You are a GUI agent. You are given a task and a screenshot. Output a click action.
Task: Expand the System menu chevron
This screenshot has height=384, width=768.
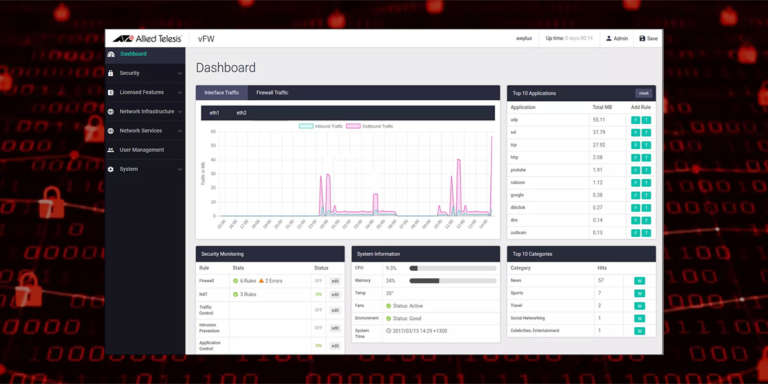(180, 169)
